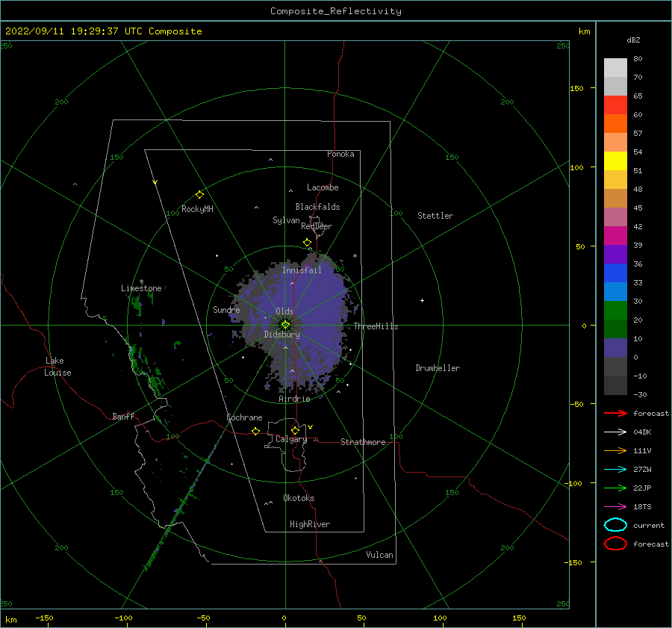Click the Olds town label

284,311
